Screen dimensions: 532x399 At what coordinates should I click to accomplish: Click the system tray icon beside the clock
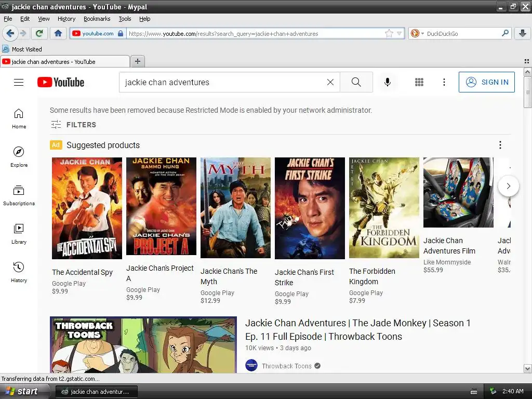click(493, 391)
